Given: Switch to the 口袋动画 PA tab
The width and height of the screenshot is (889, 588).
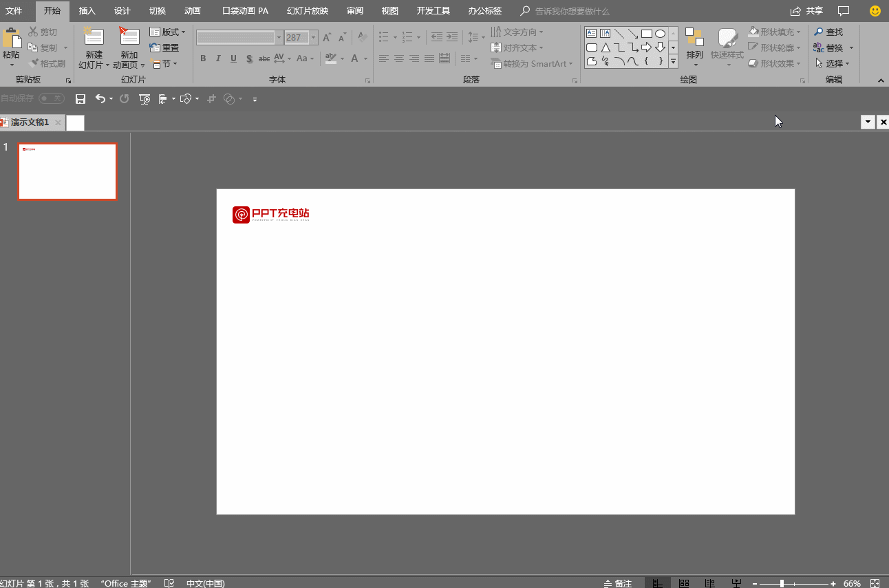Looking at the screenshot, I should [246, 11].
